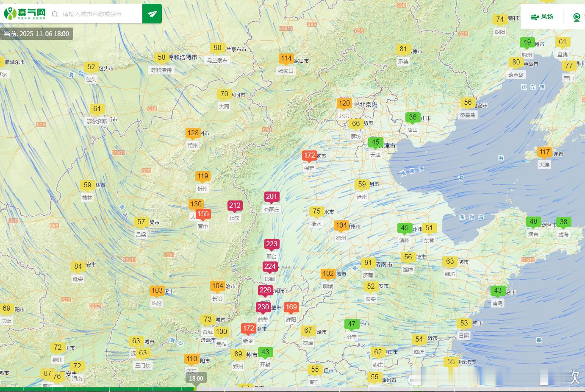Open the Zhangjiakou marker with 114

click(x=286, y=58)
